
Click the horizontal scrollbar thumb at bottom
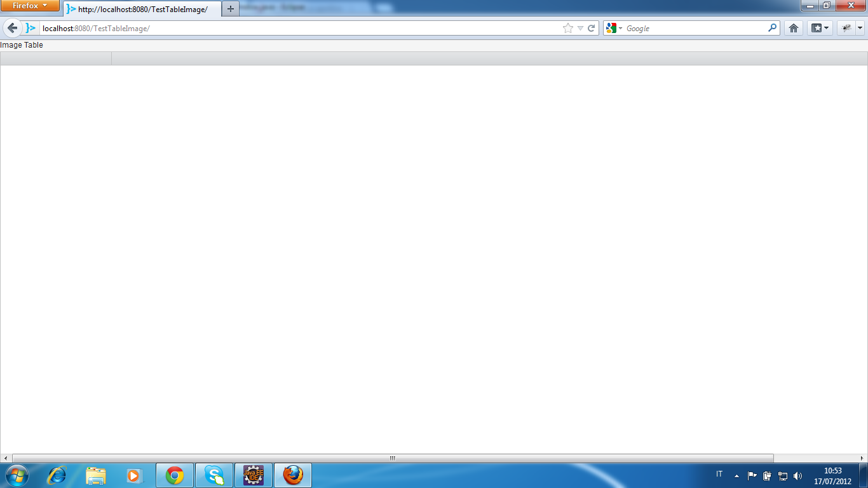pos(392,458)
